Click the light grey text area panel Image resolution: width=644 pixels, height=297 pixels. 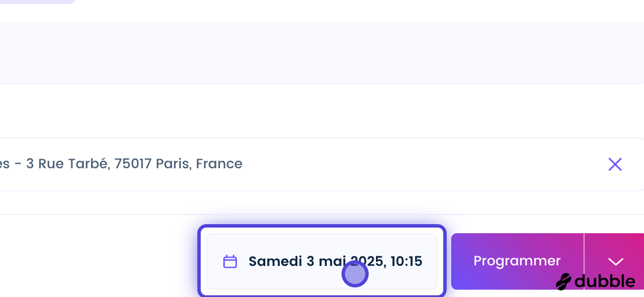point(322,53)
